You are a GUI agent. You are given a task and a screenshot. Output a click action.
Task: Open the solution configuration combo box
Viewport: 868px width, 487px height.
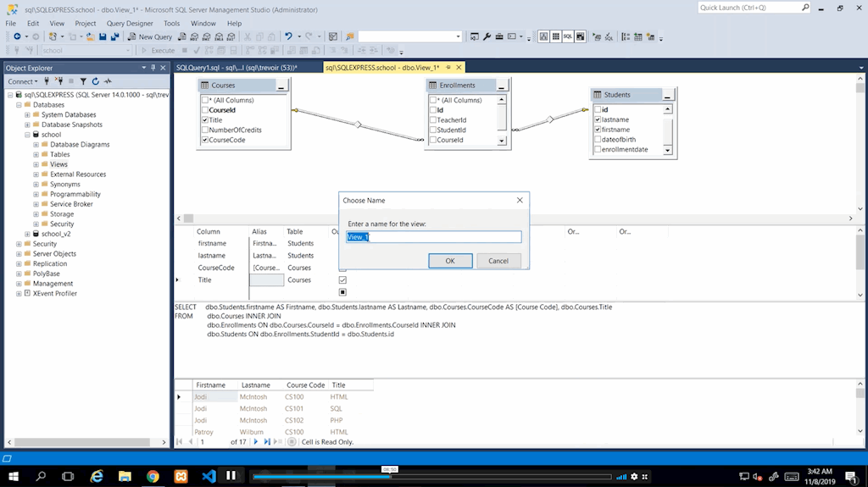coord(410,36)
